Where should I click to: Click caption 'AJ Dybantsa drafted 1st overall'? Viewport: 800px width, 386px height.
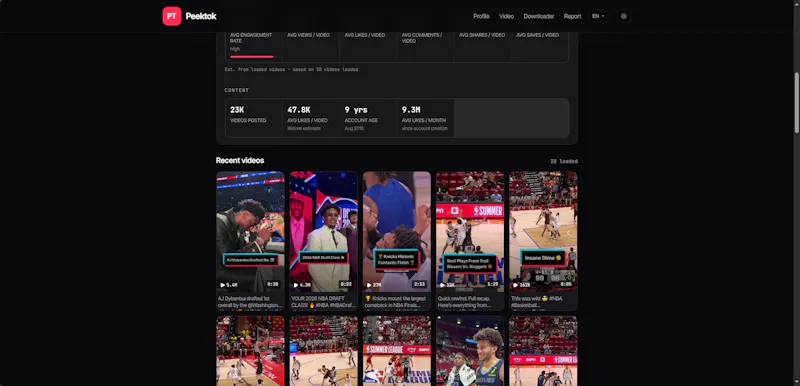250,302
